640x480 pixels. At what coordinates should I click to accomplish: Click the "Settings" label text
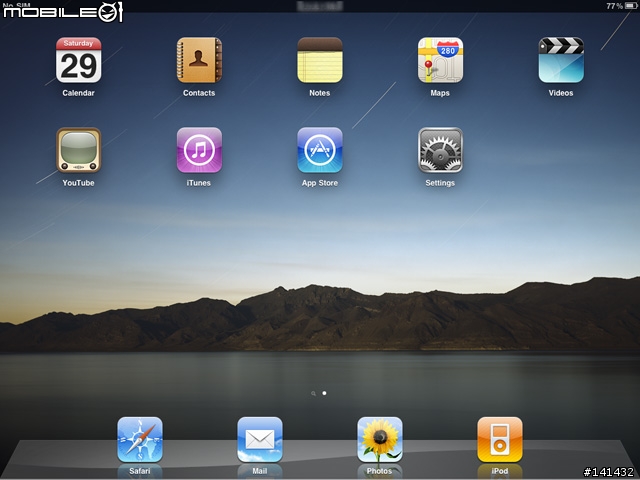[440, 183]
